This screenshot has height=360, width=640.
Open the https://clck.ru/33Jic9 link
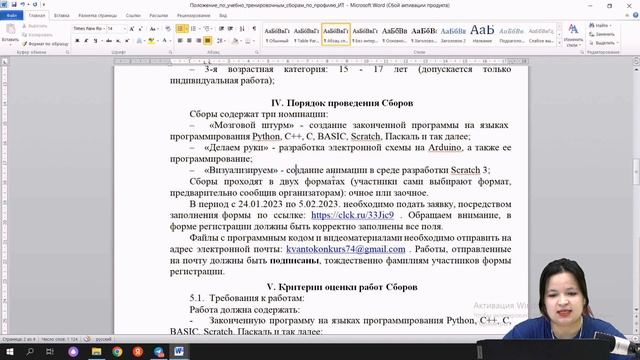click(x=353, y=215)
